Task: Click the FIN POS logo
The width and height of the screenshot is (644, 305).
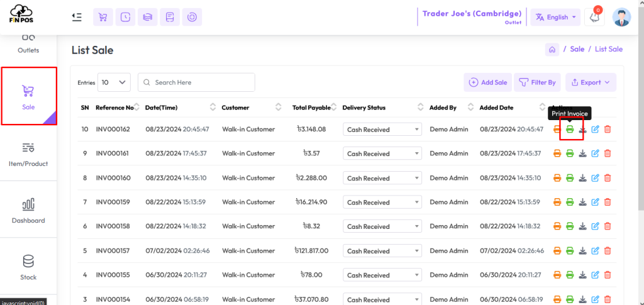Action: click(x=20, y=14)
